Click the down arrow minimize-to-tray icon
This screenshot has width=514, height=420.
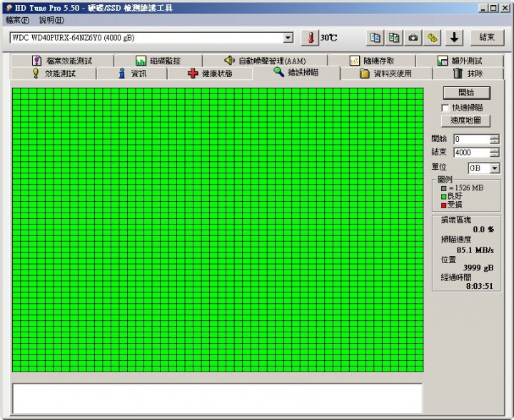click(454, 38)
